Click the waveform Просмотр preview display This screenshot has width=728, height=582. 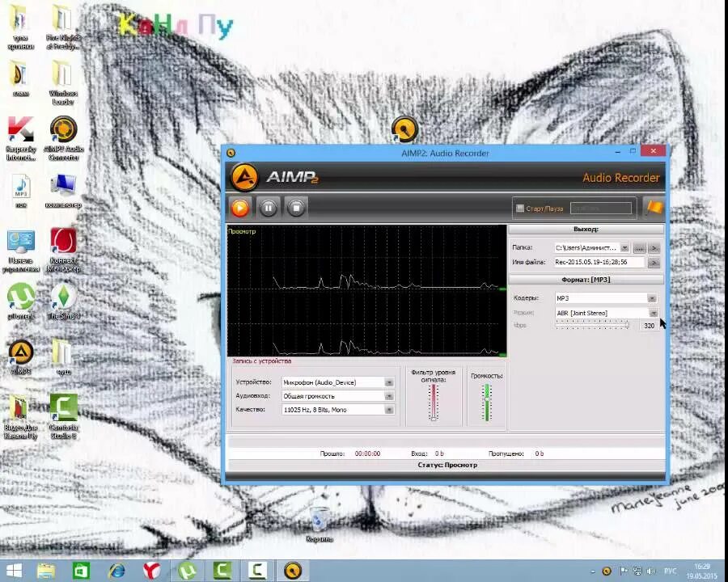[366, 291]
